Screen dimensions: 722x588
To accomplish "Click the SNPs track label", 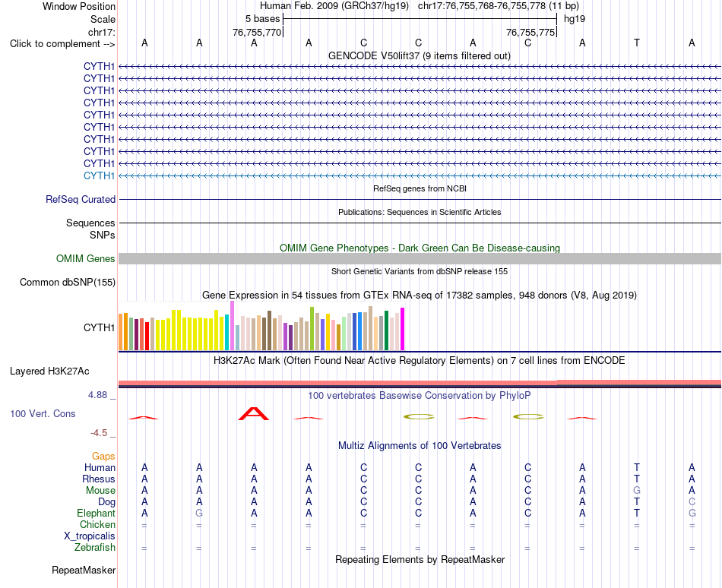I will [103, 235].
